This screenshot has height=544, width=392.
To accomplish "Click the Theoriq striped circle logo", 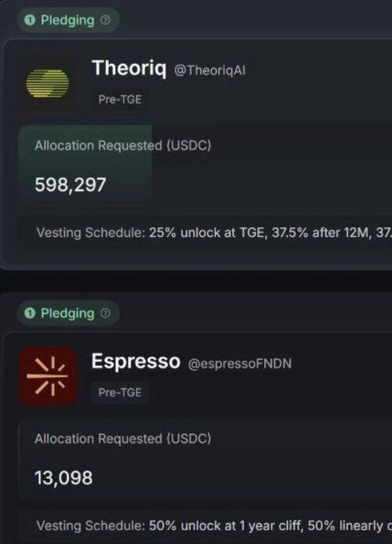I will tap(48, 84).
